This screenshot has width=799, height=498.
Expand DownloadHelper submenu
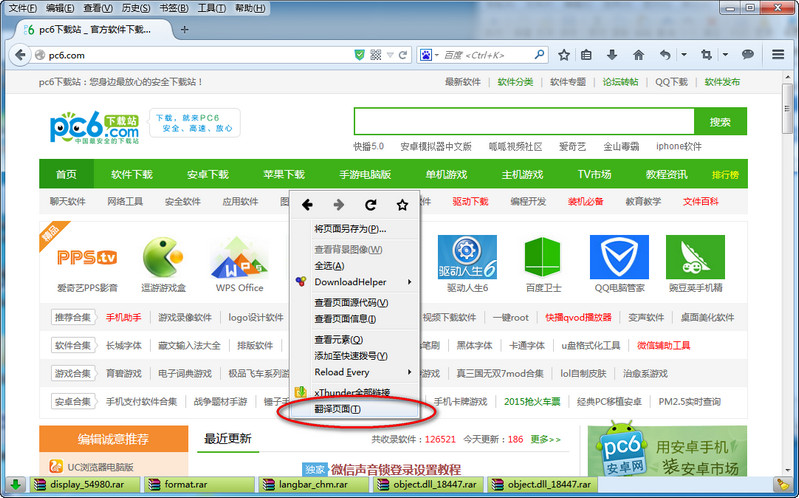pos(355,282)
